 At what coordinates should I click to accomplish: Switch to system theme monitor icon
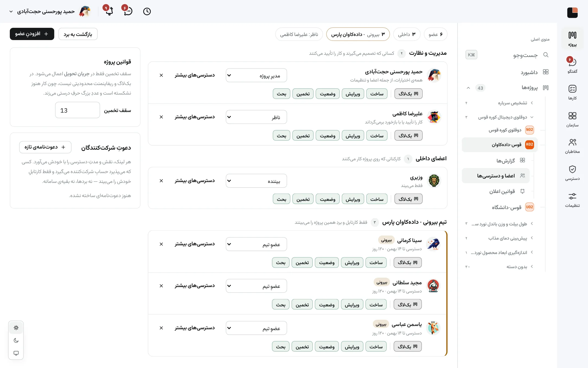(16, 353)
